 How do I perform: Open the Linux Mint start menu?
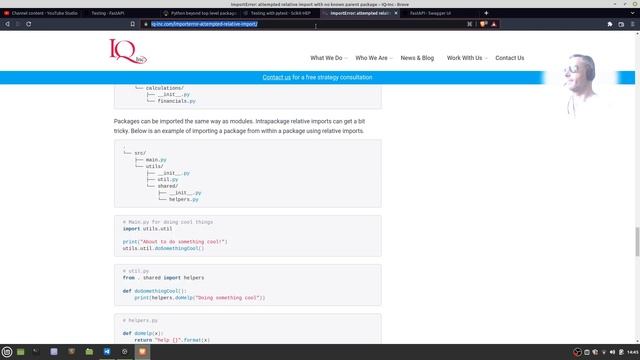click(x=7, y=352)
